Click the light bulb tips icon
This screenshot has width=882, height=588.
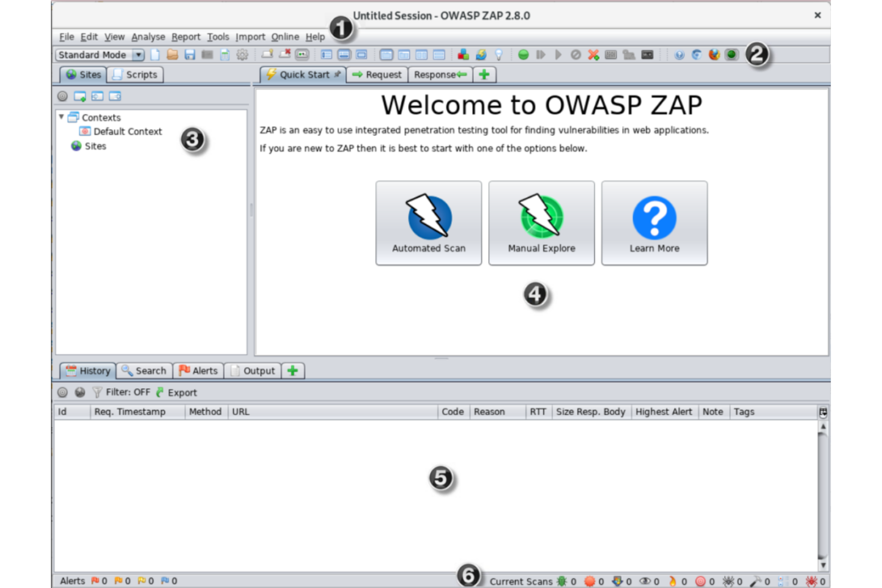499,55
